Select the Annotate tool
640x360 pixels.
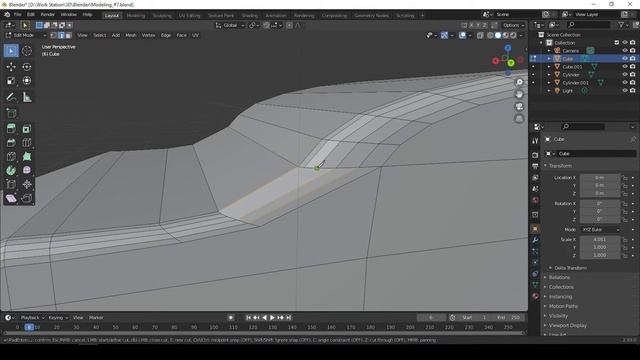click(11, 97)
